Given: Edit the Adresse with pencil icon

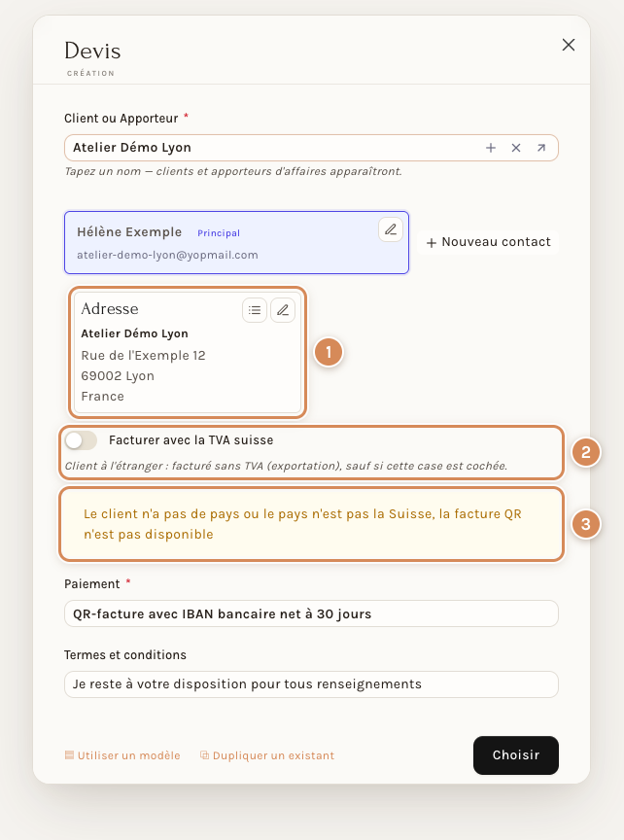Looking at the screenshot, I should [283, 310].
